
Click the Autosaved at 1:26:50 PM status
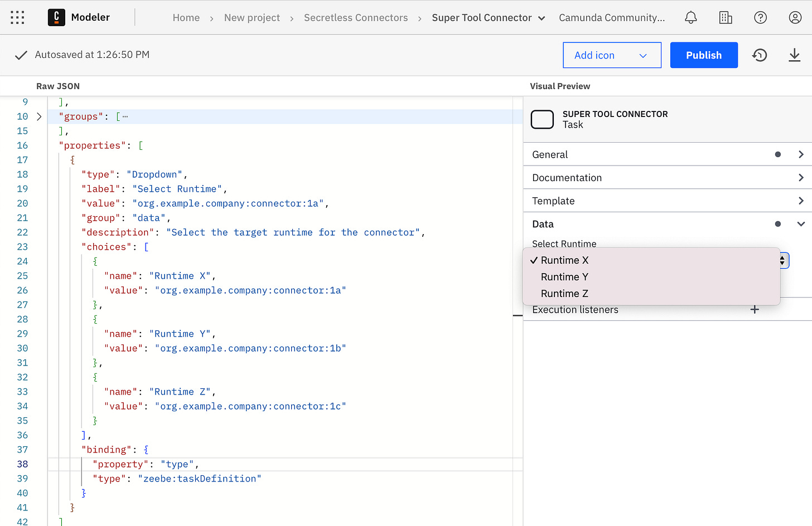pyautogui.click(x=92, y=55)
